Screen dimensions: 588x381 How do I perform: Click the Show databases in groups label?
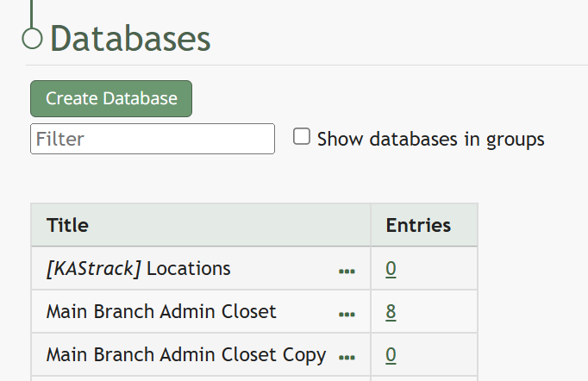430,139
